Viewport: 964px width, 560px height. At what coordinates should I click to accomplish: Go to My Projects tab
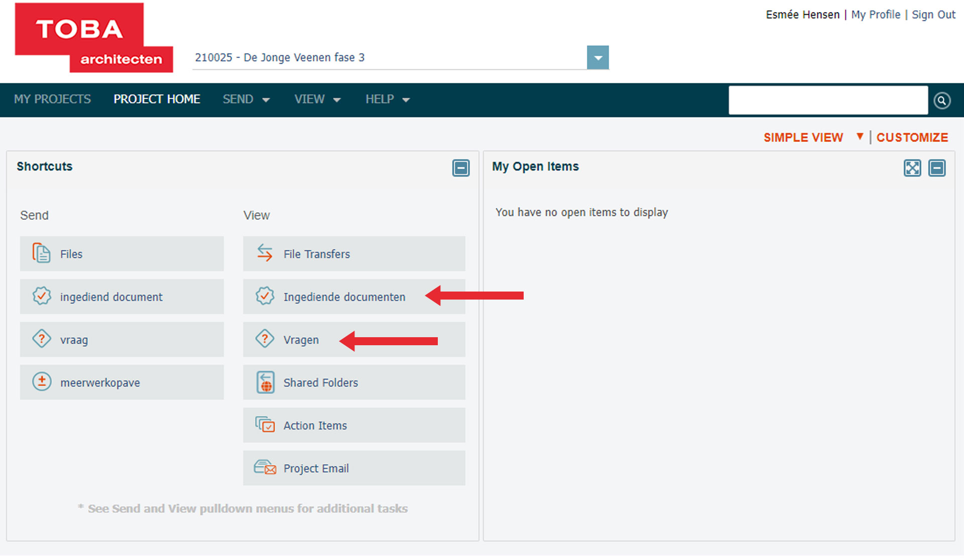[x=52, y=99]
